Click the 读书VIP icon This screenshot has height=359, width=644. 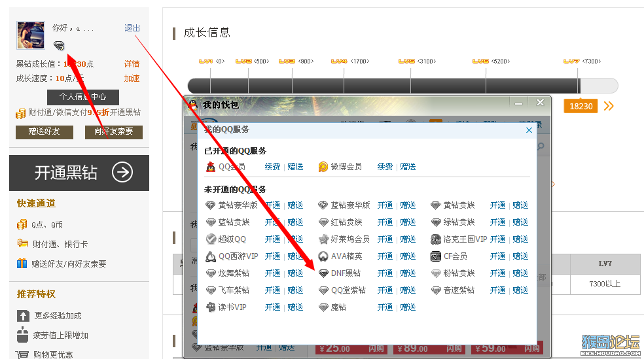pos(211,307)
